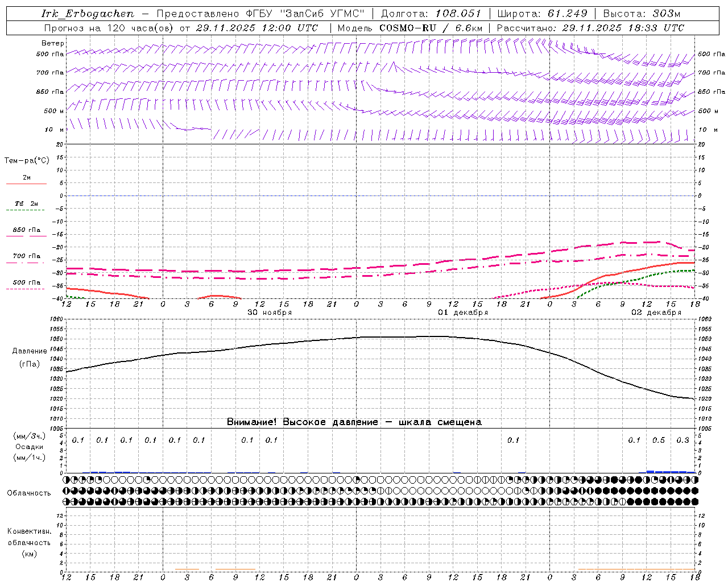Click the last filled cloud circle in bottom row

click(694, 501)
